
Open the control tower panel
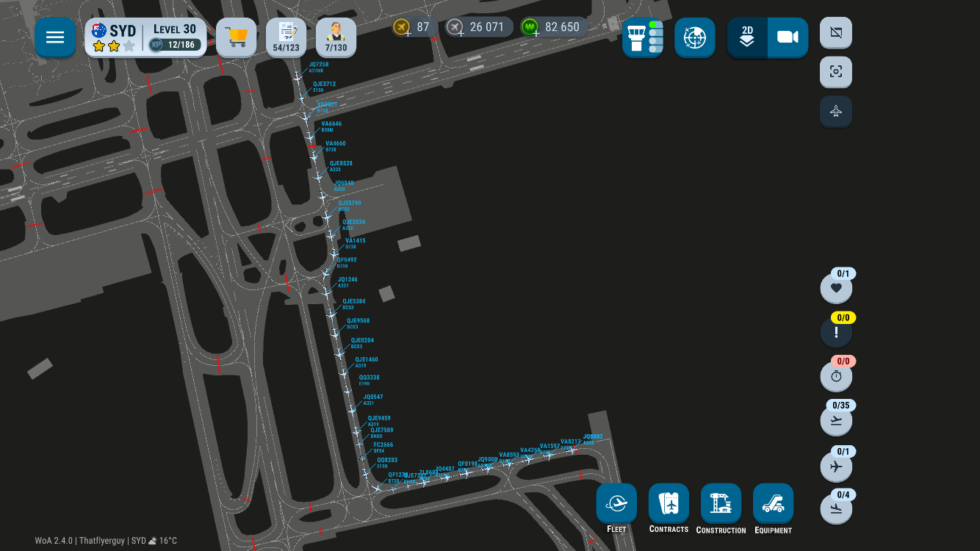(643, 37)
